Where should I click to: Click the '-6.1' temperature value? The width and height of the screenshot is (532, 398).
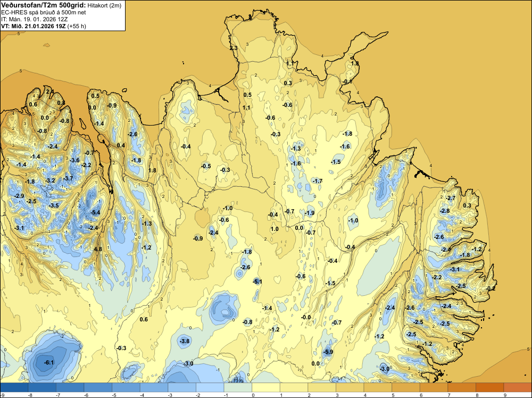click(x=49, y=362)
